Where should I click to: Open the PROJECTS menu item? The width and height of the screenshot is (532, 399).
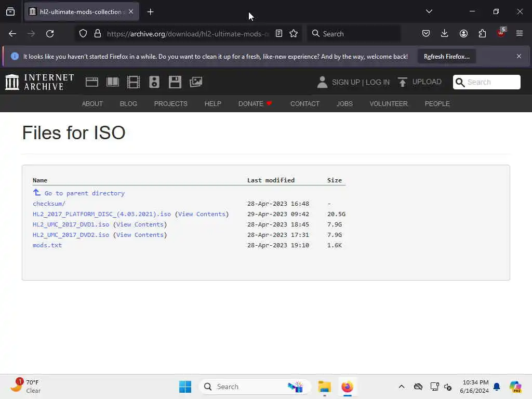click(170, 104)
